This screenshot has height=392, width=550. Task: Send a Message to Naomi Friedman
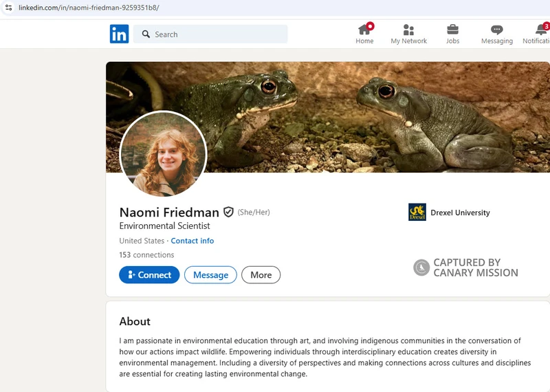[210, 275]
